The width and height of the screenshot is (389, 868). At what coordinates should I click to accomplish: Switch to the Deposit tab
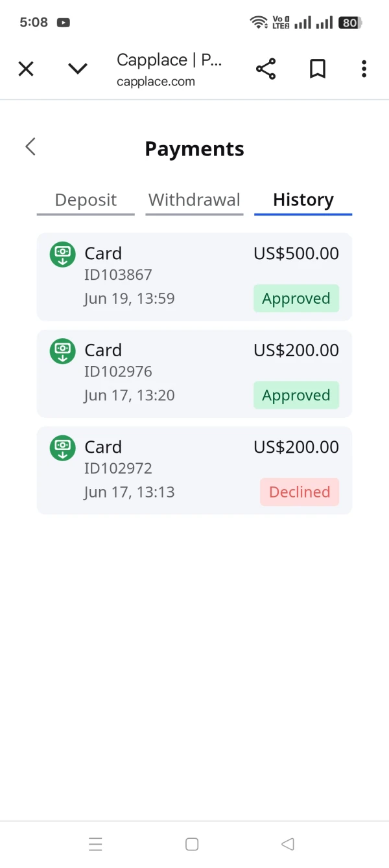[86, 200]
